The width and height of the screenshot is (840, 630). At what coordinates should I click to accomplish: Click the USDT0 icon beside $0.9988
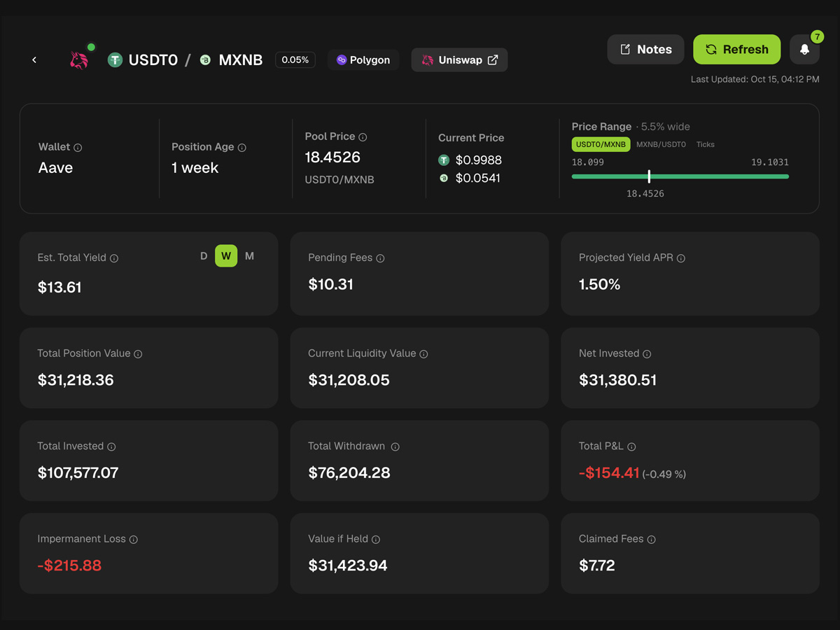point(444,160)
